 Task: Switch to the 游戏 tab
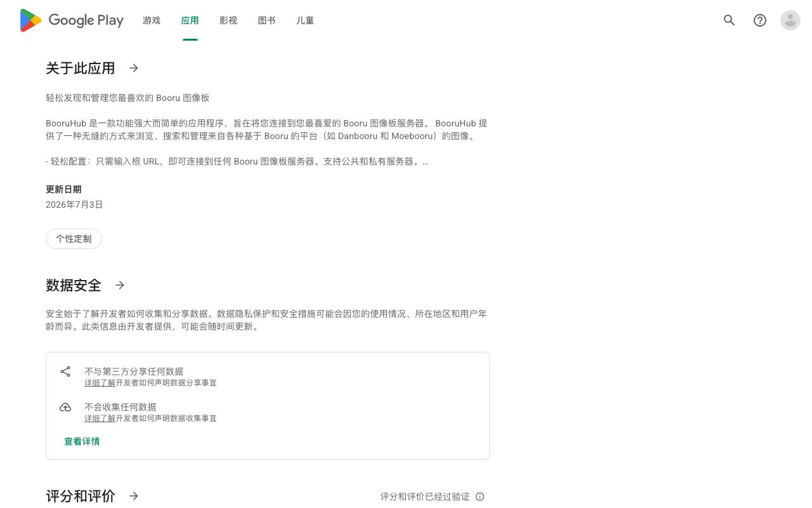click(152, 20)
